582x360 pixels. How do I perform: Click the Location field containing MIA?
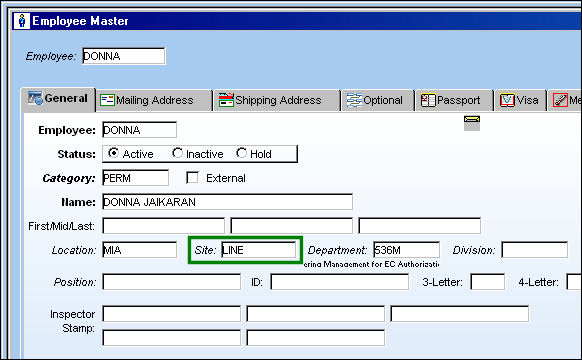[140, 250]
